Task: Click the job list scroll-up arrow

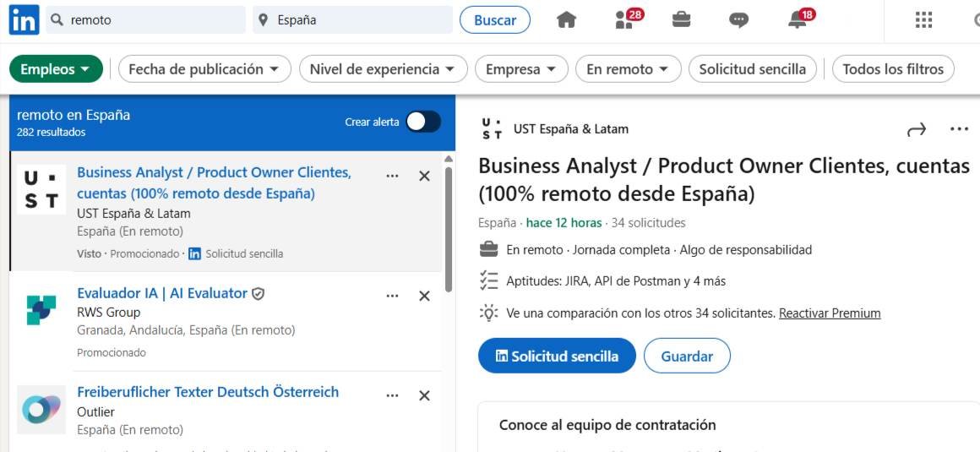Action: 448,159
